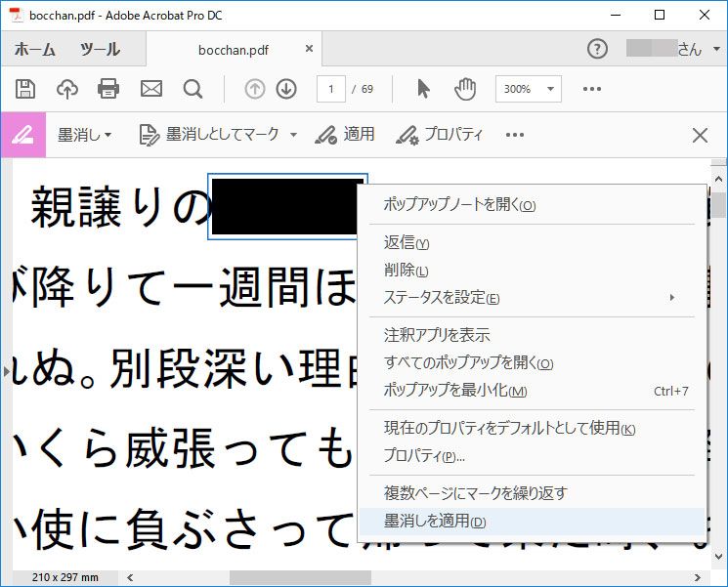Open the magnifier search tool
728x587 pixels.
coord(193,89)
